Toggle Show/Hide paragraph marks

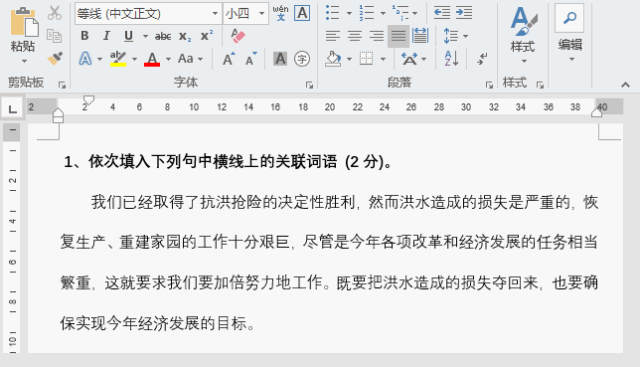tap(482, 59)
